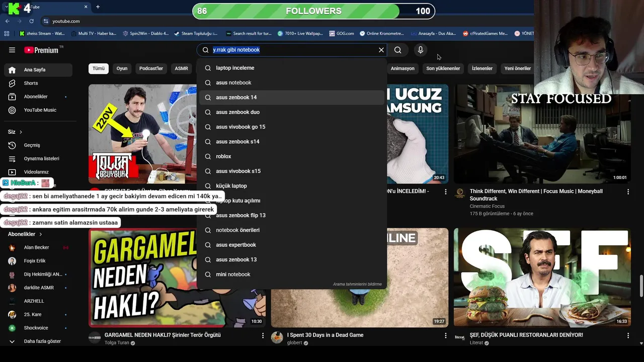This screenshot has width=644, height=362.
Task: Open Shorts in the sidebar
Action: click(x=38, y=83)
